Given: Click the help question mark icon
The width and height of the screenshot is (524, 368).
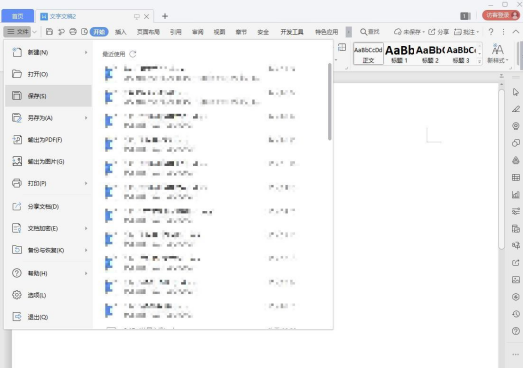Looking at the screenshot, I should [x=491, y=32].
